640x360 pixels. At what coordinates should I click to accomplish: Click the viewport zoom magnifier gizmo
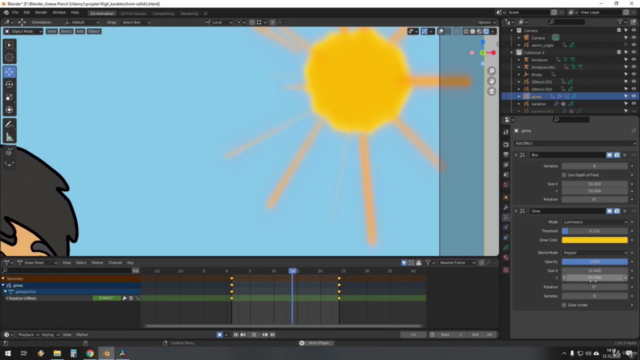point(492,71)
